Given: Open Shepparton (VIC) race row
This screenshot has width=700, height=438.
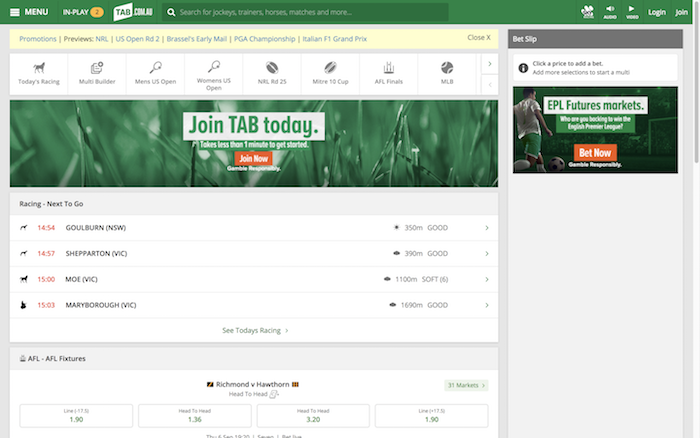Looking at the screenshot, I should pos(254,254).
